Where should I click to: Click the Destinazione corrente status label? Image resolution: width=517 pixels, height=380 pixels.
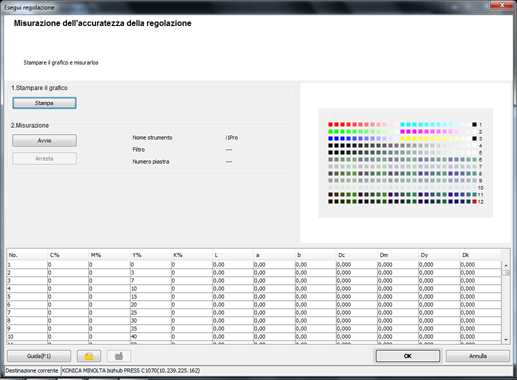(32, 370)
